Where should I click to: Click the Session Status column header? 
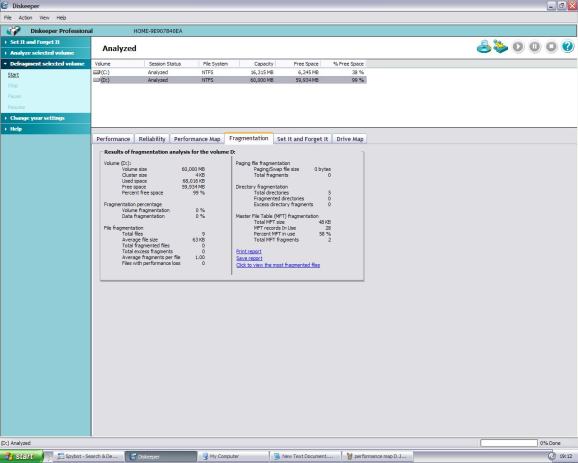tap(172, 64)
